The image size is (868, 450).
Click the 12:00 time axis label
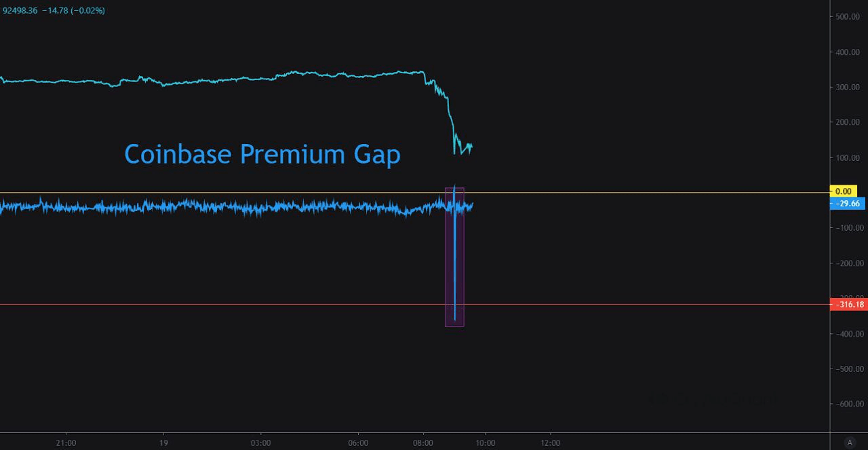pos(550,443)
